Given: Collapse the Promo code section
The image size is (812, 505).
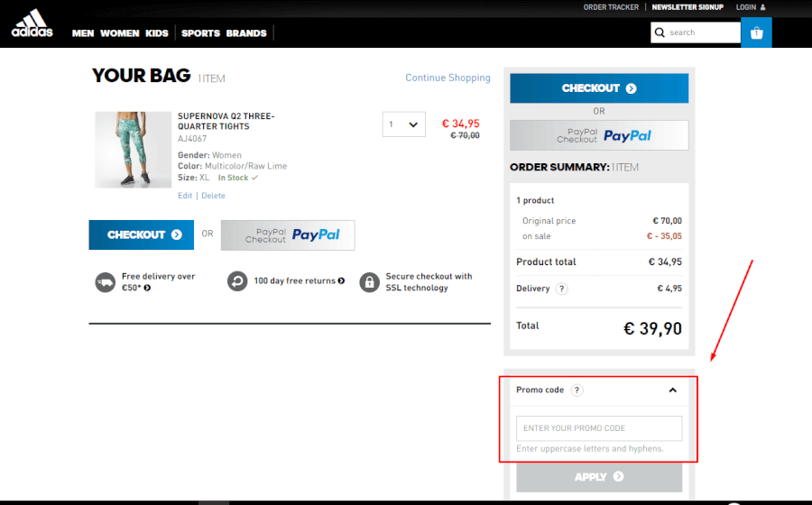Looking at the screenshot, I should point(673,390).
